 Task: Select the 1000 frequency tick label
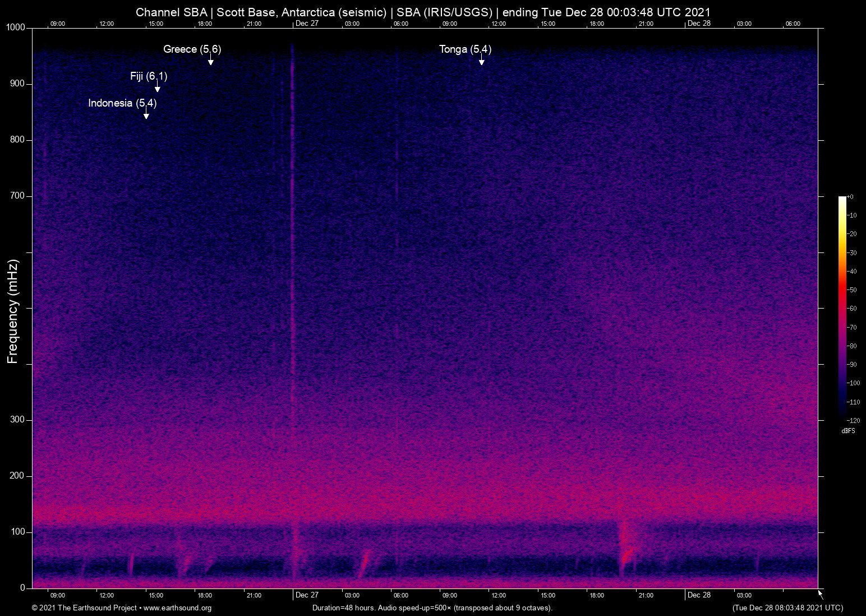point(17,27)
